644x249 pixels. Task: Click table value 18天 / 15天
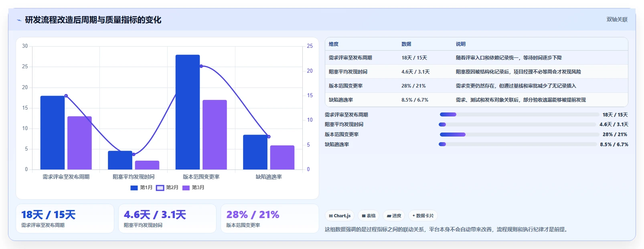pos(414,58)
